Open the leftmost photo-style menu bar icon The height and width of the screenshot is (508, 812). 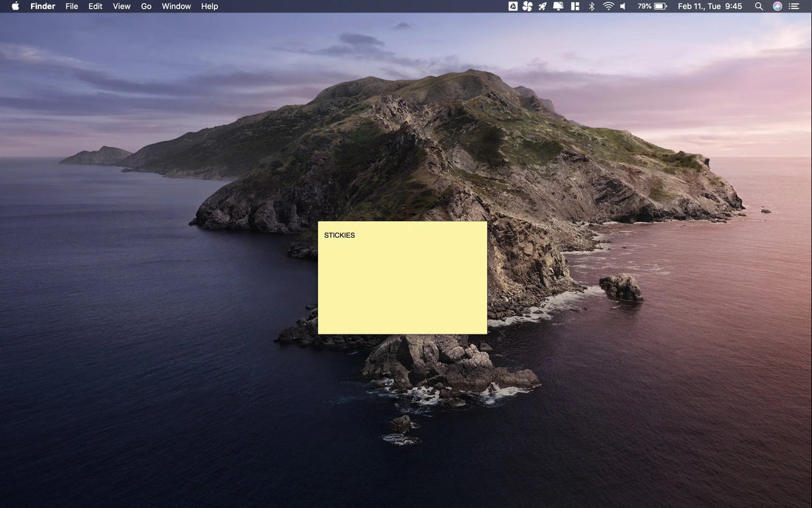pos(512,6)
